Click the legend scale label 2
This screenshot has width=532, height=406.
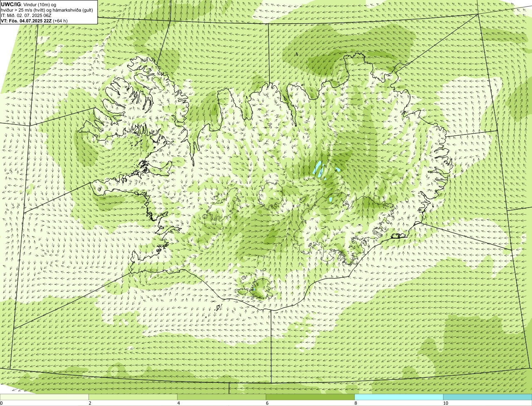pos(90,403)
